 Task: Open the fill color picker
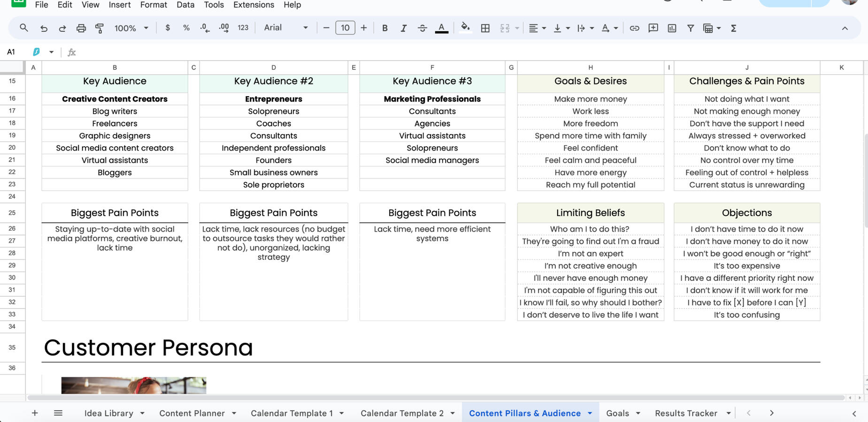pos(465,28)
